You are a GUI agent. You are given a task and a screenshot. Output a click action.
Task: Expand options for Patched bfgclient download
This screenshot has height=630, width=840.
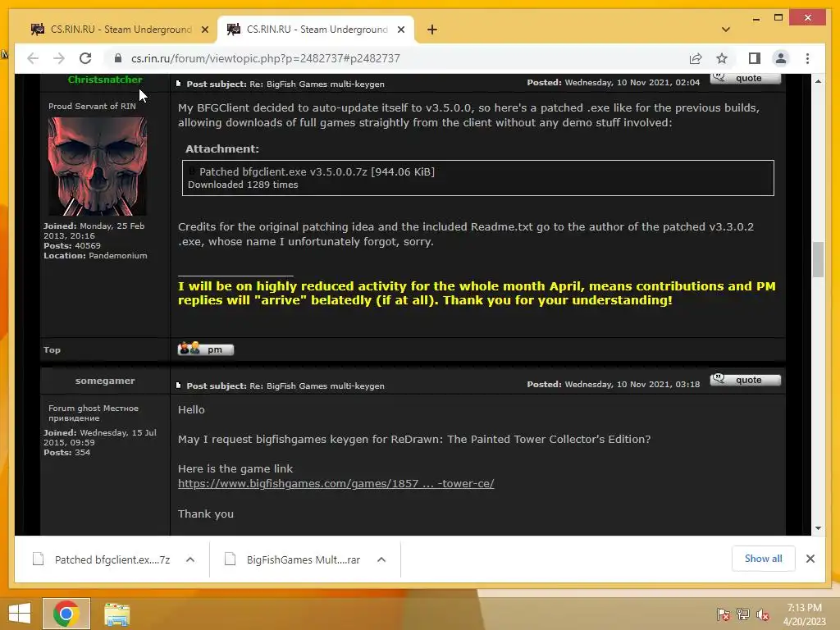[190, 559]
